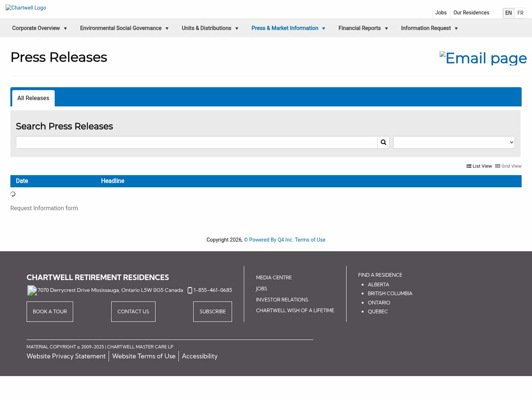The height and width of the screenshot is (399, 532).
Task: Sort releases by the Date column header
Action: (22, 181)
